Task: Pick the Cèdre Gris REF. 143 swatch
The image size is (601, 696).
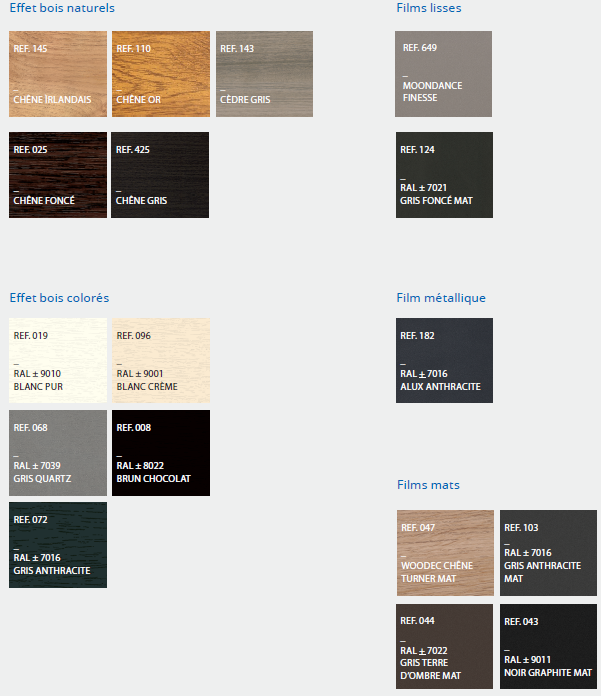Action: click(x=264, y=74)
